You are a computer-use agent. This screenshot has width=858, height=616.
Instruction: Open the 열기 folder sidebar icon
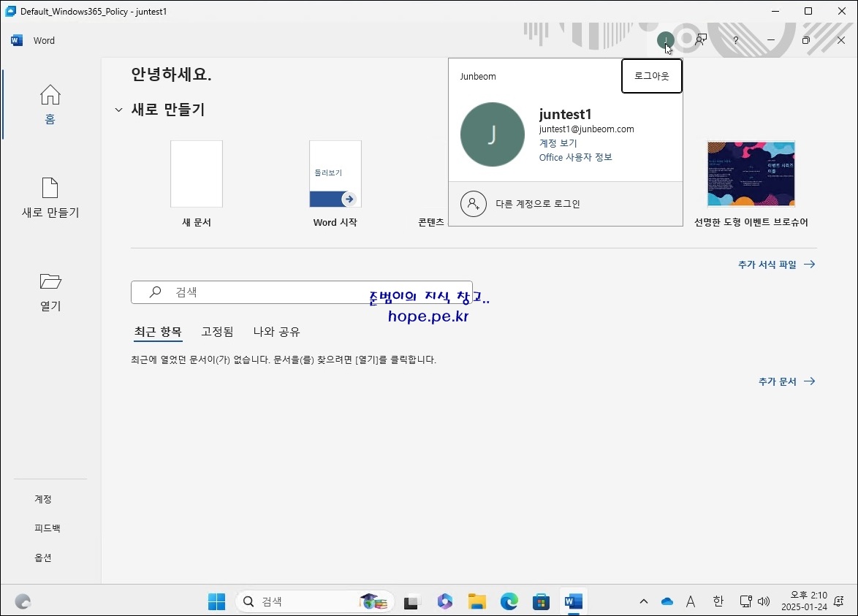point(50,281)
